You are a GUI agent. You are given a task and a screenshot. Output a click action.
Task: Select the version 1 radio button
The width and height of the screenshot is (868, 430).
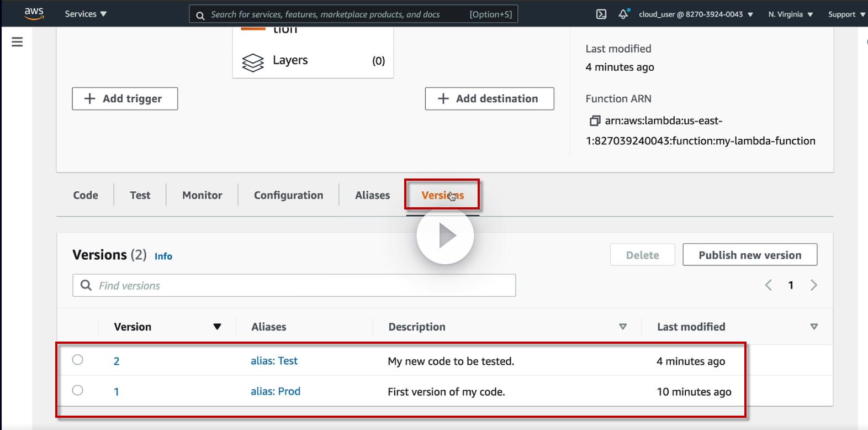pyautogui.click(x=78, y=390)
